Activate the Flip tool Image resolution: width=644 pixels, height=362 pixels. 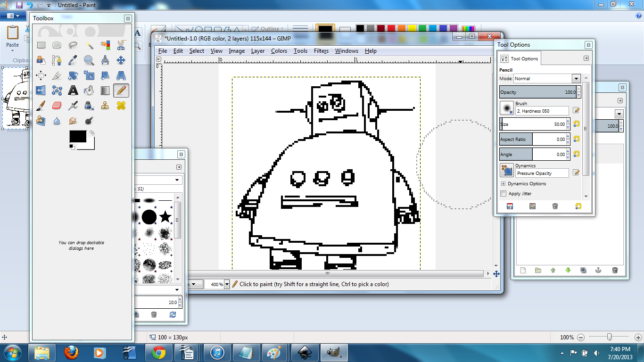click(41, 90)
